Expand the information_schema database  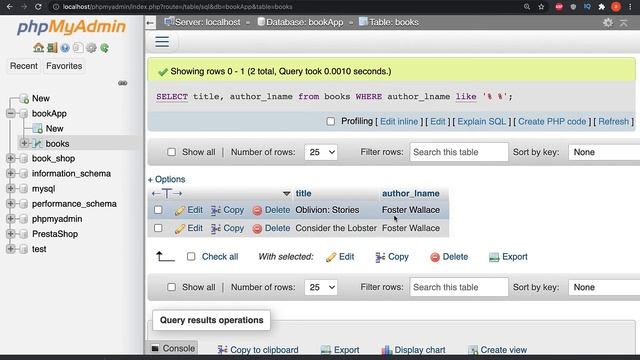click(11, 173)
